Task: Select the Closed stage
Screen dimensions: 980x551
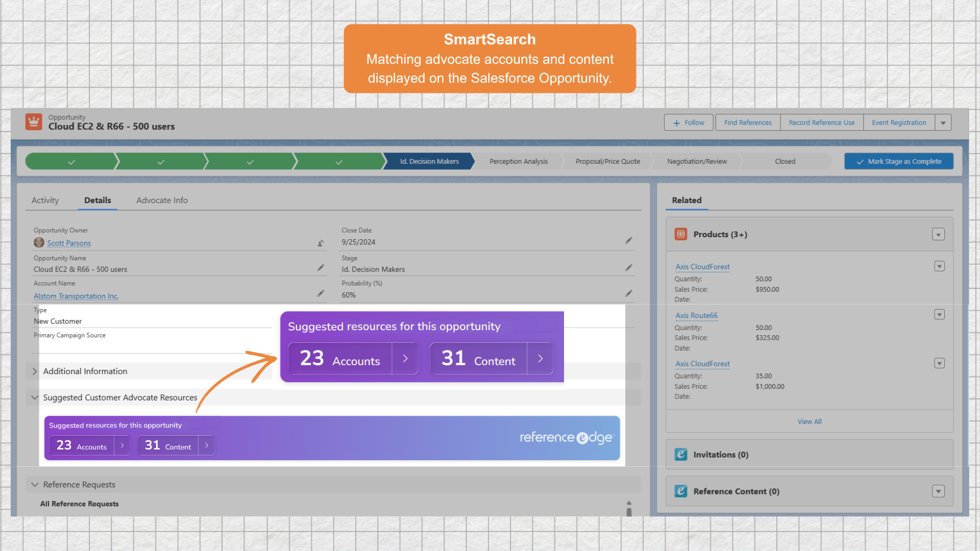Action: [x=785, y=162]
